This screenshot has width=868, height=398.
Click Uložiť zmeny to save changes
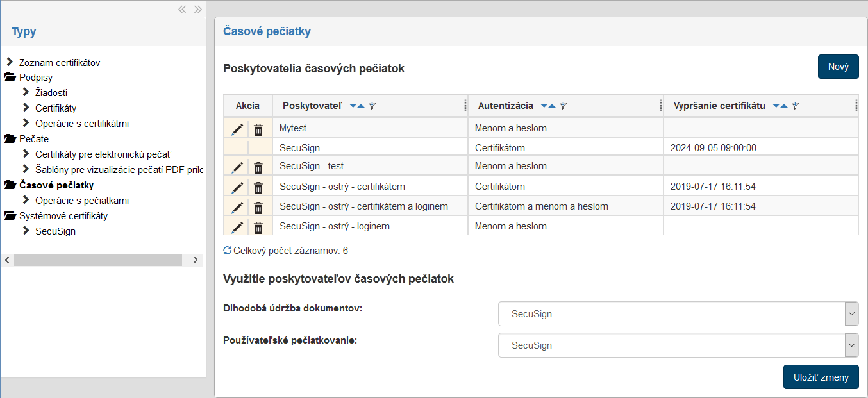821,377
